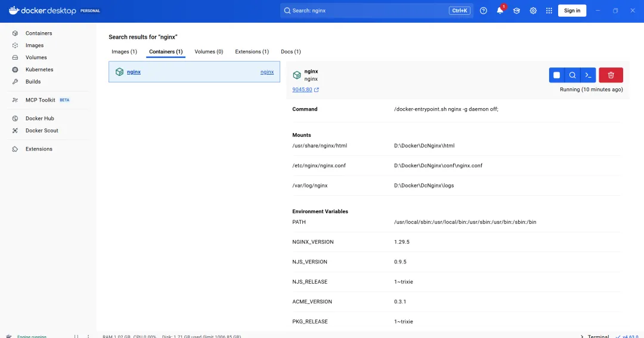Screen dimensions: 644x338
Task: Click the BETA badge next to MCP Toolkit
Action: point(64,100)
